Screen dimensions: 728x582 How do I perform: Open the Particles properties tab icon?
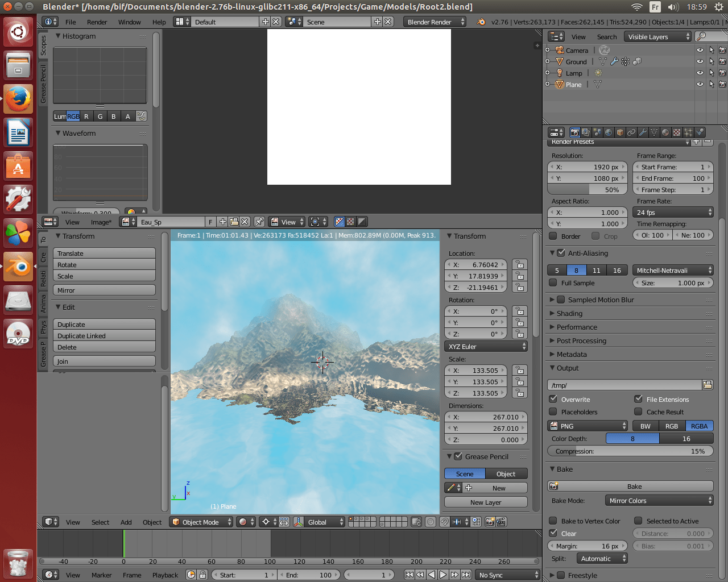tap(687, 132)
